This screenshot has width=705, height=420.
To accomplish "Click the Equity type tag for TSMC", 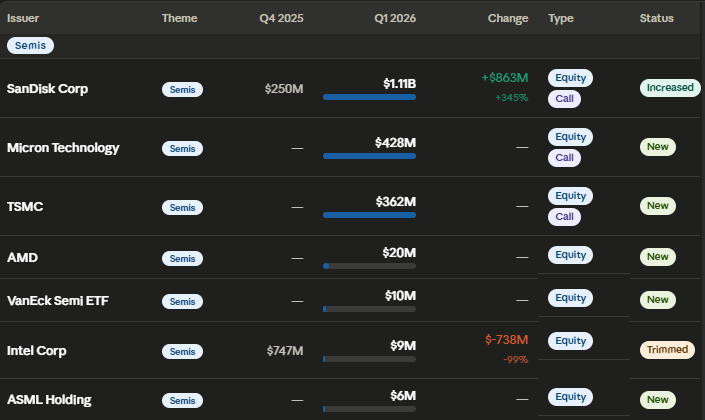I will click(570, 196).
